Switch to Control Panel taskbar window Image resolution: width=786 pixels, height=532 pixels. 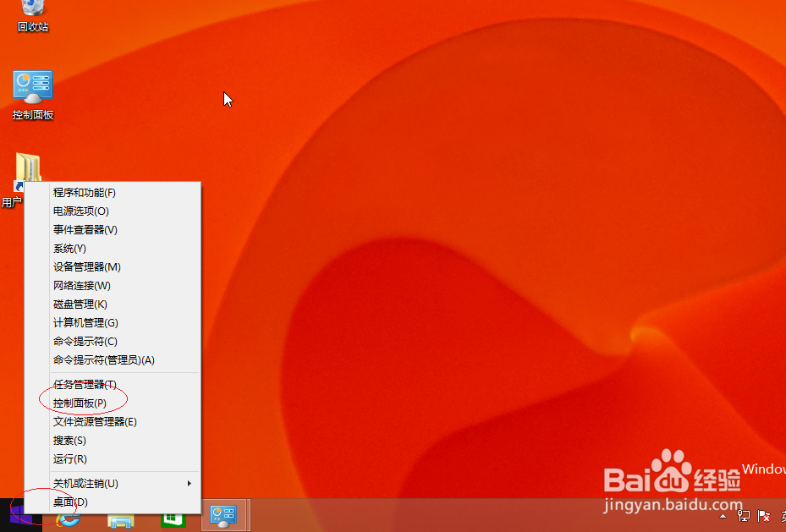tap(223, 515)
